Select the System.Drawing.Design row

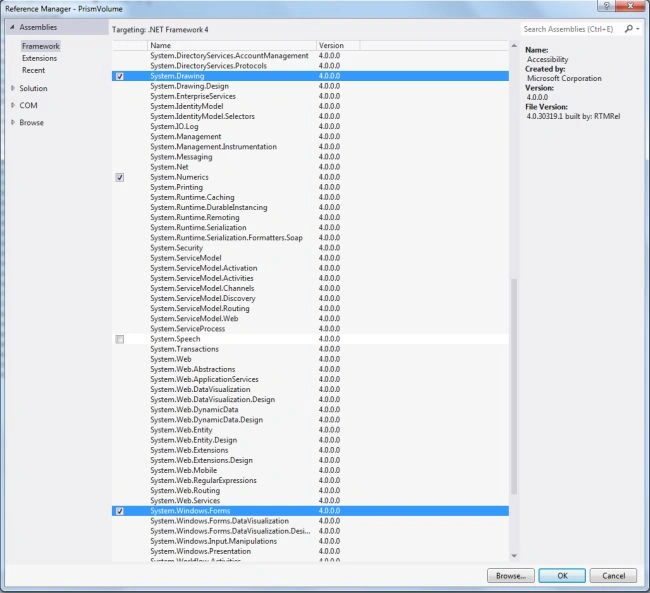(310, 86)
